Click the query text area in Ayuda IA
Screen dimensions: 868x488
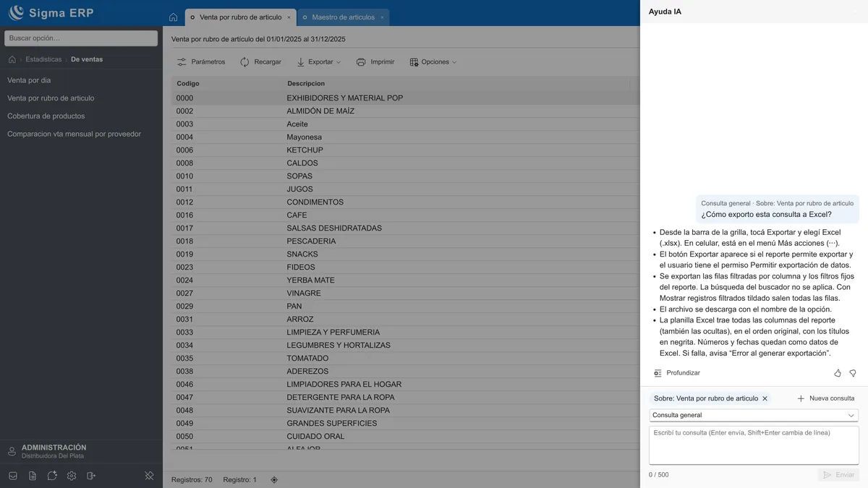754,445
